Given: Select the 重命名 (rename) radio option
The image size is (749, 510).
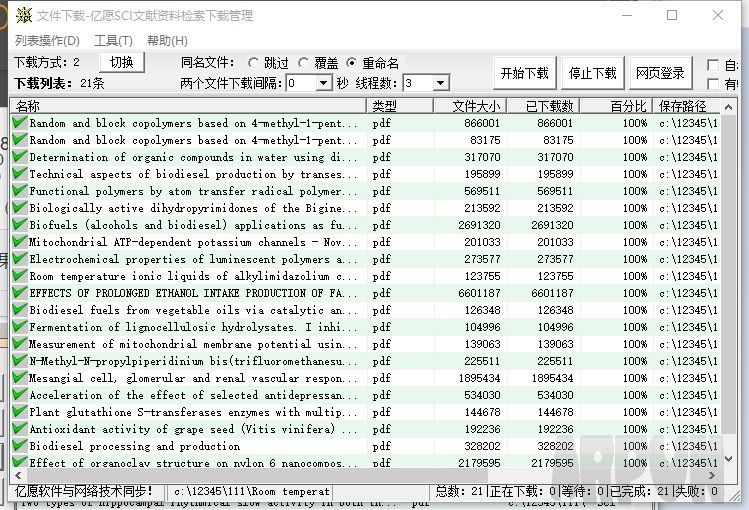Looking at the screenshot, I should [352, 63].
